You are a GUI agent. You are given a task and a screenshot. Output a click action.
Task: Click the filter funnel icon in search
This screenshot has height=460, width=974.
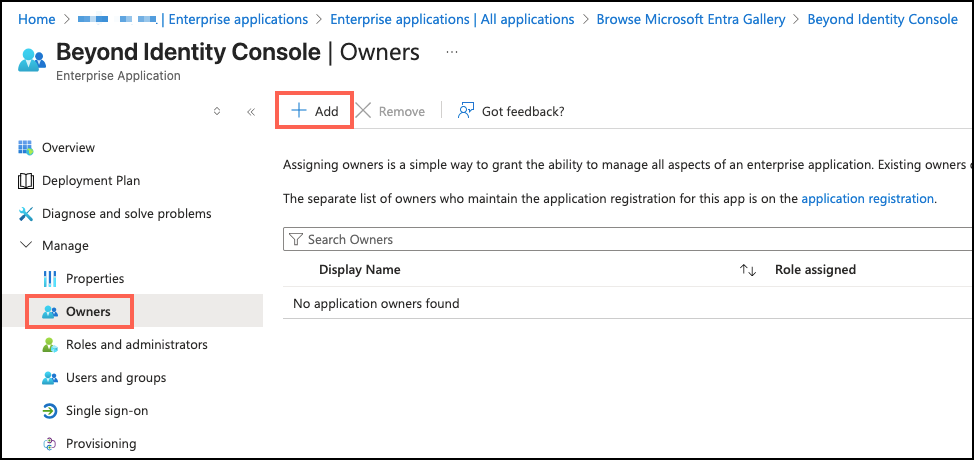point(296,239)
